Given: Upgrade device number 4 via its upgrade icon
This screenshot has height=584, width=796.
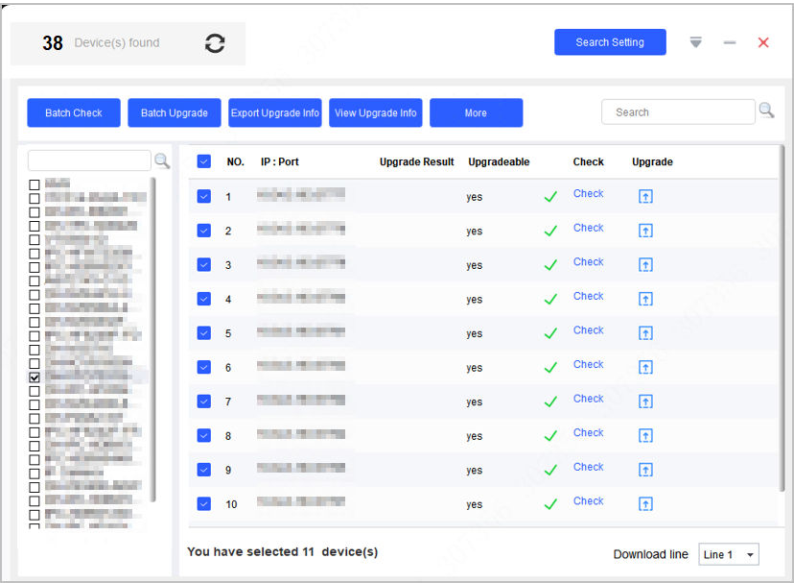Looking at the screenshot, I should pyautogui.click(x=645, y=299).
